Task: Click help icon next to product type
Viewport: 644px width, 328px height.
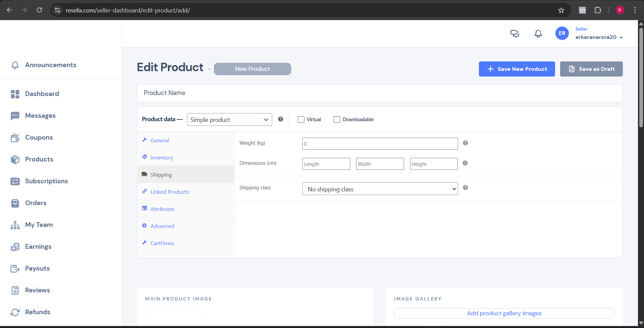Action: (281, 119)
